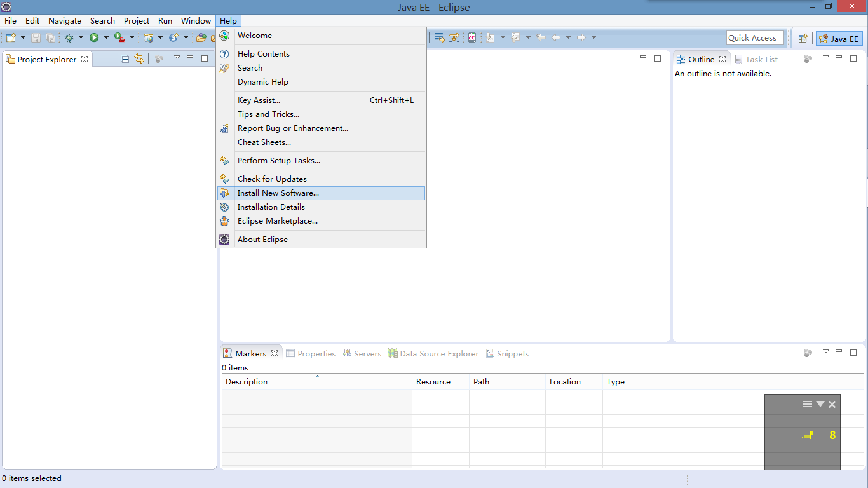Collapse All in Project Explorer

(125, 59)
